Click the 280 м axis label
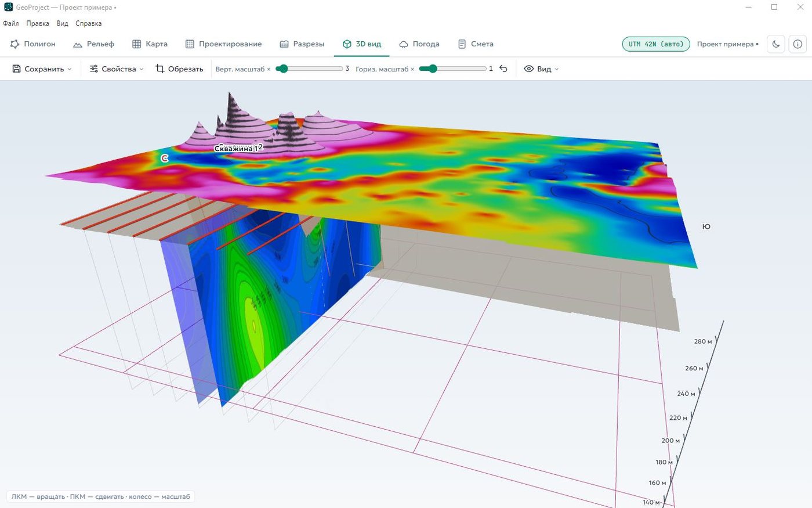 (702, 341)
